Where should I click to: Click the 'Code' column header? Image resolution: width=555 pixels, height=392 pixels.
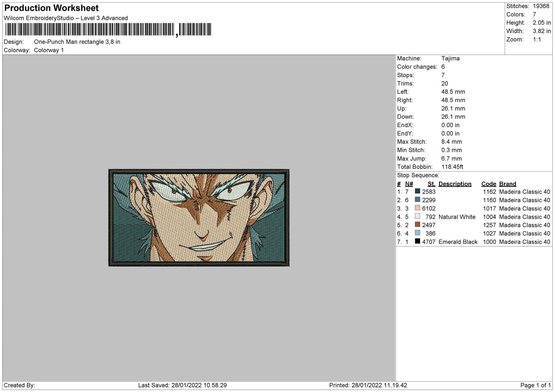point(489,184)
